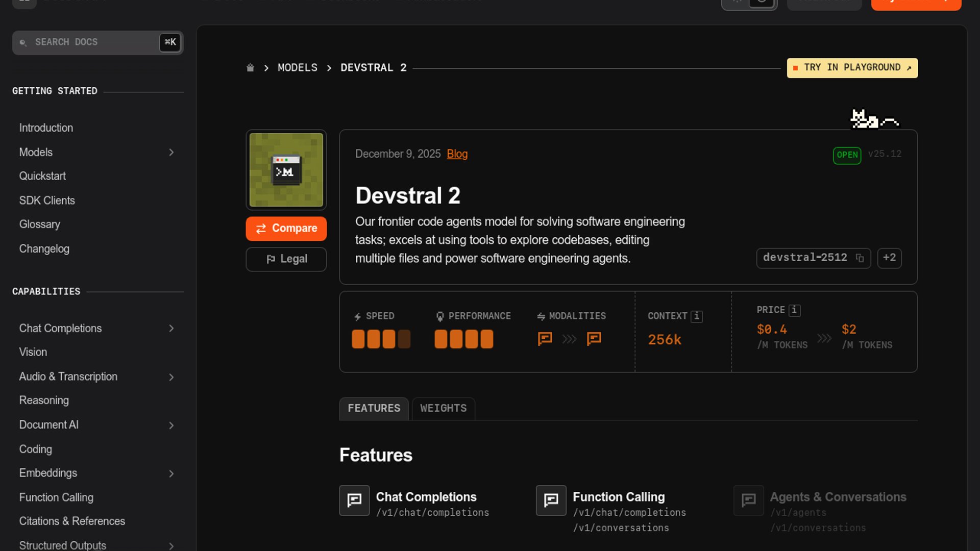The height and width of the screenshot is (551, 980).
Task: Click the Chat Completions feature icon
Action: [x=354, y=500]
